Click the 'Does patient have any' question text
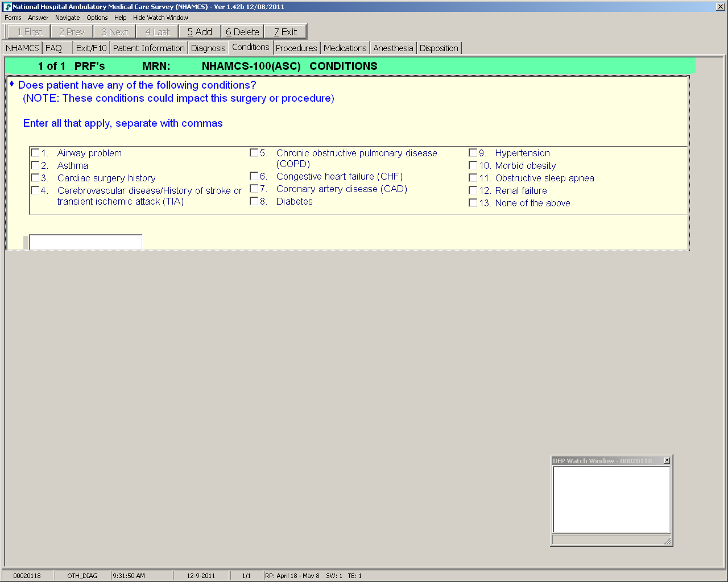Image resolution: width=728 pixels, height=582 pixels. tap(137, 85)
